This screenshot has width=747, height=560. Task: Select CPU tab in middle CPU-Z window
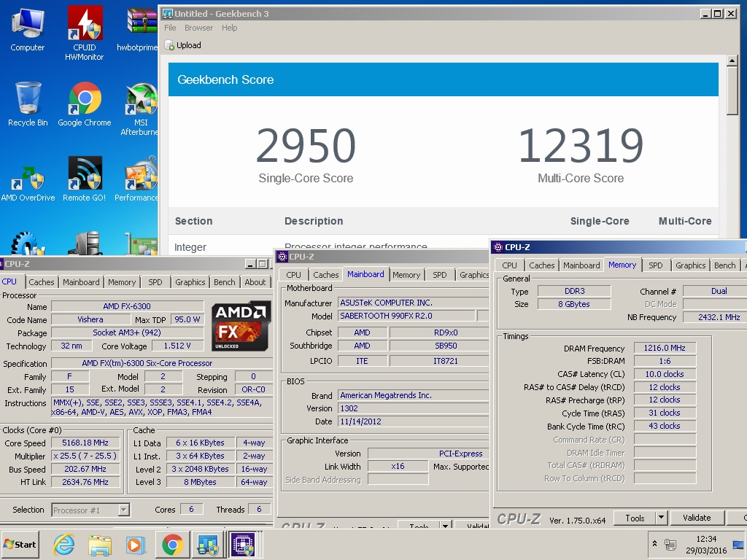(x=293, y=275)
